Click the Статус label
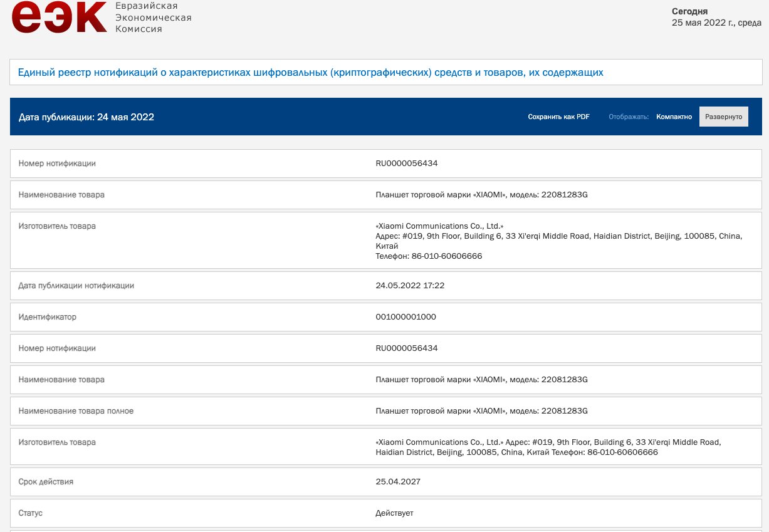This screenshot has width=769, height=532. coord(31,513)
